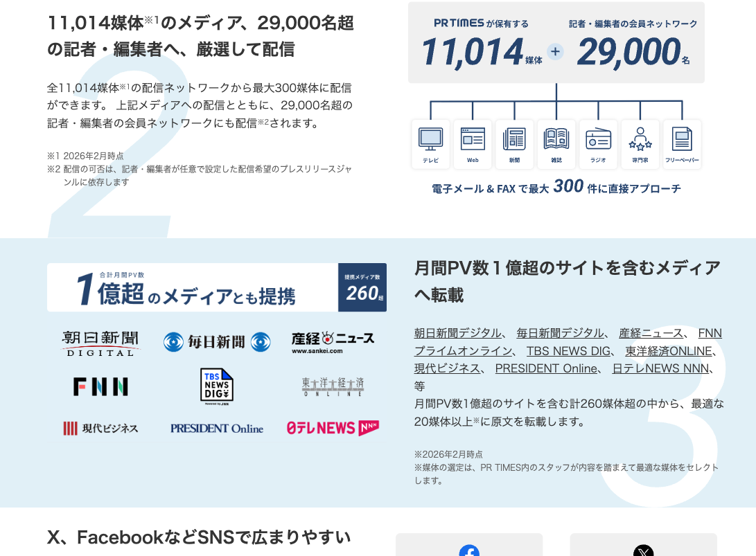Viewport: 756px width, 556px height.
Task: Click the PR TIMES が保有する label
Action: click(x=481, y=23)
